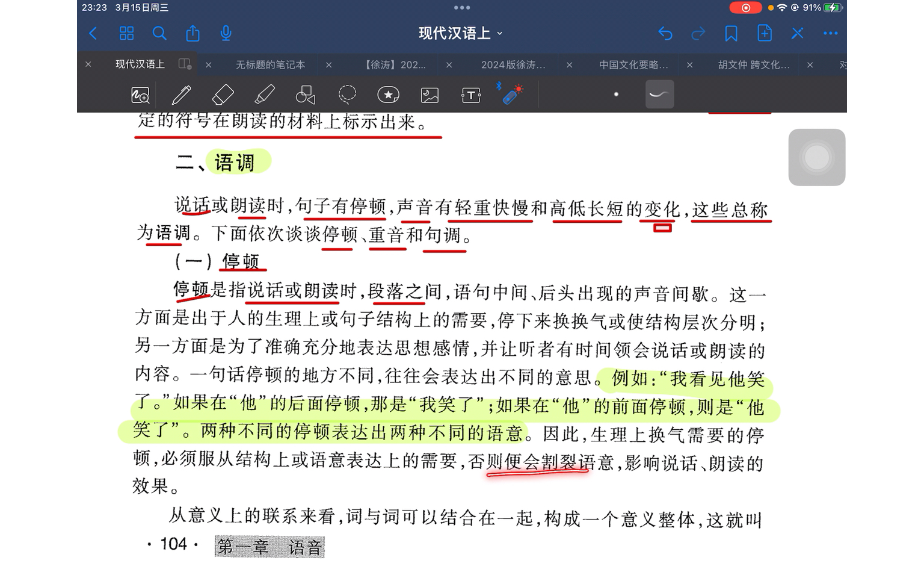The height and width of the screenshot is (578, 924).
Task: Switch to the 中国文化要略... tab
Action: (x=633, y=64)
